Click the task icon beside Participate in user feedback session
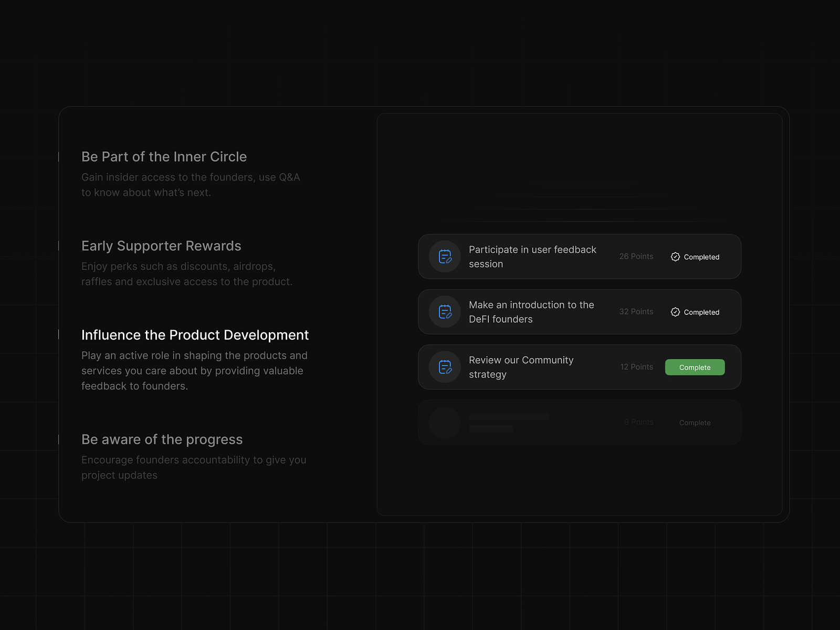Screen dimensions: 840x630 pos(445,257)
